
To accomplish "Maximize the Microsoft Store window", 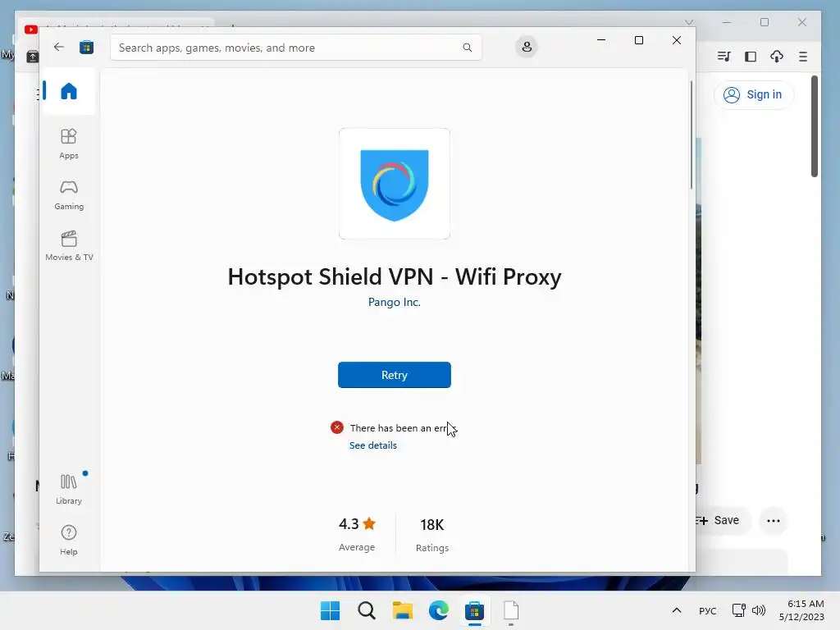I will (x=638, y=40).
